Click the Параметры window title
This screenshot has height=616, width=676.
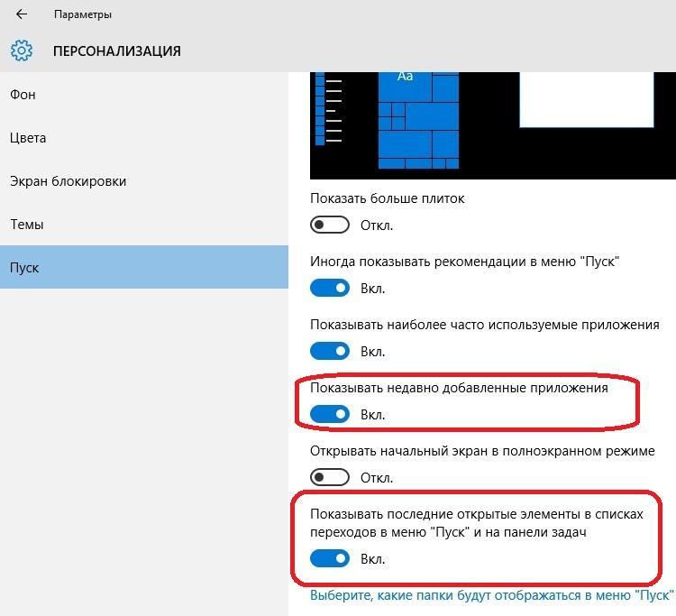(x=83, y=14)
